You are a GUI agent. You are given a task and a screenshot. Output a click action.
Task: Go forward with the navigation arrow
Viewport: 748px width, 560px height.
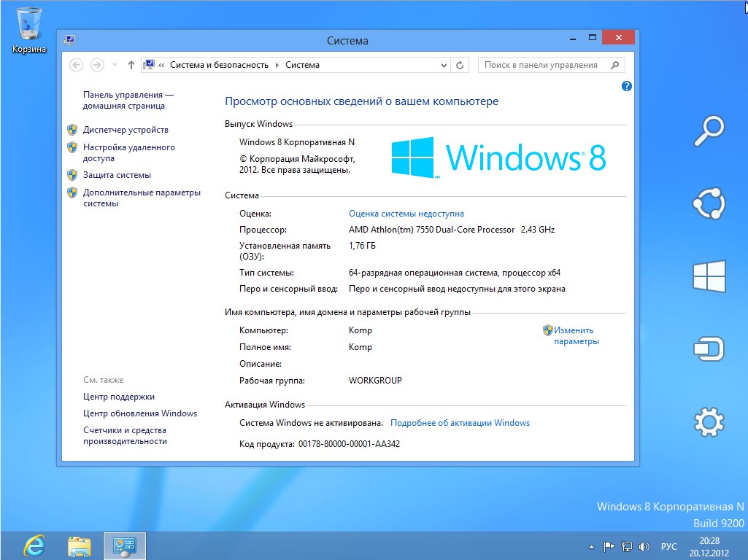pyautogui.click(x=97, y=65)
